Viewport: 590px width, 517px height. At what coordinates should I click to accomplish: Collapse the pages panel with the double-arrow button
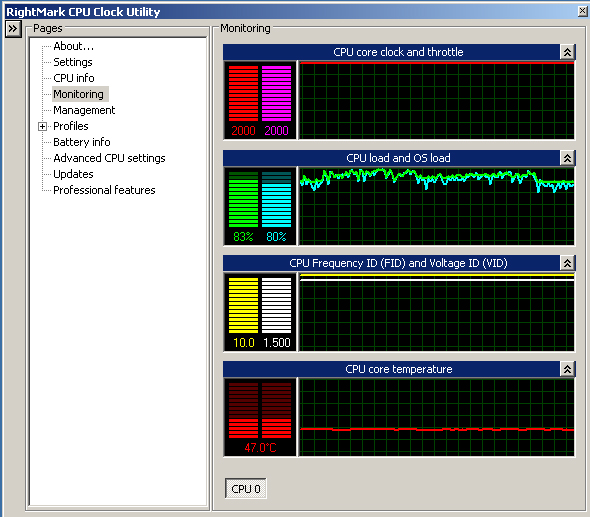click(13, 29)
